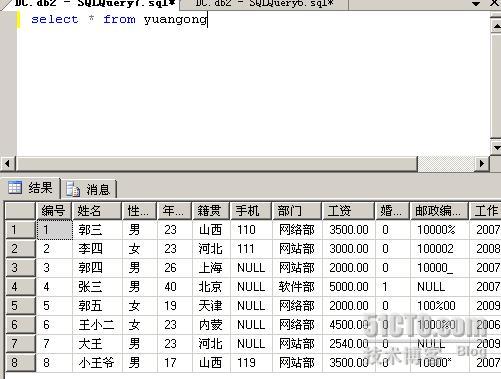Open the 结果 results tab
Image resolution: width=501 pixels, height=379 pixels.
coord(31,188)
